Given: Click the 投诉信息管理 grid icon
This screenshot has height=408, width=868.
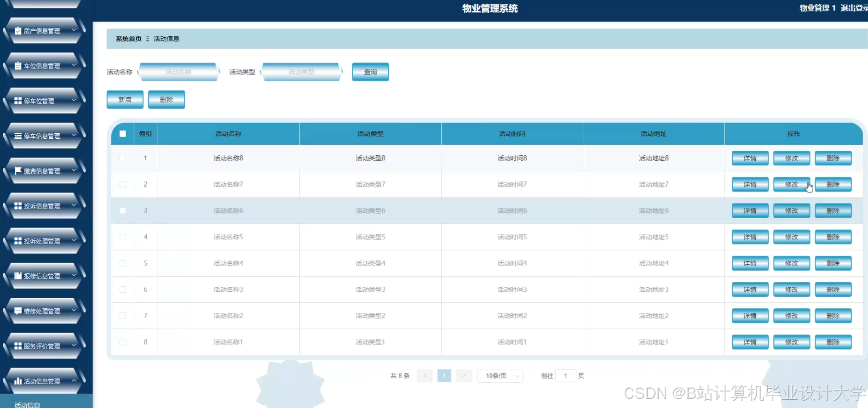Looking at the screenshot, I should pos(18,206).
